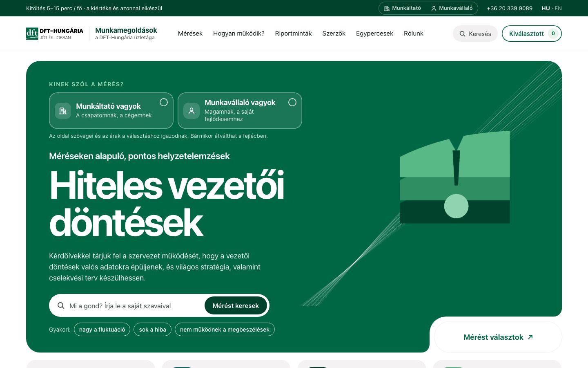
Task: Select the Munkavállaló vagyok radio button
Action: (292, 102)
